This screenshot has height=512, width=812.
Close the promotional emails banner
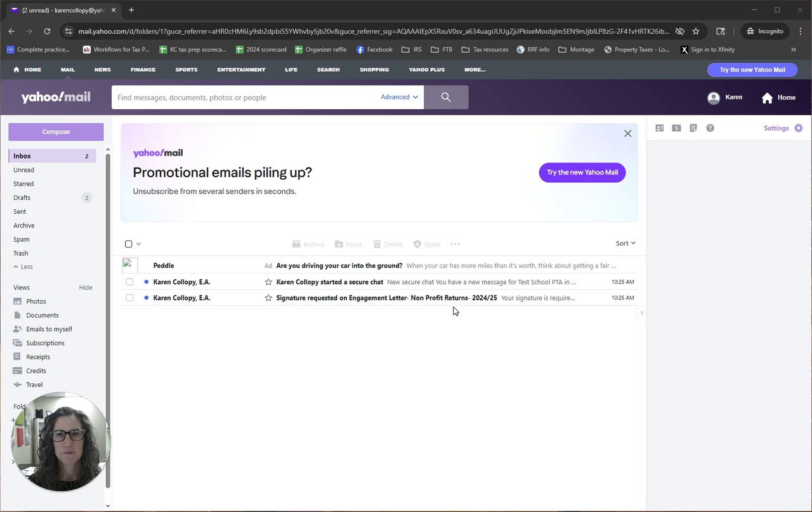[x=627, y=133]
